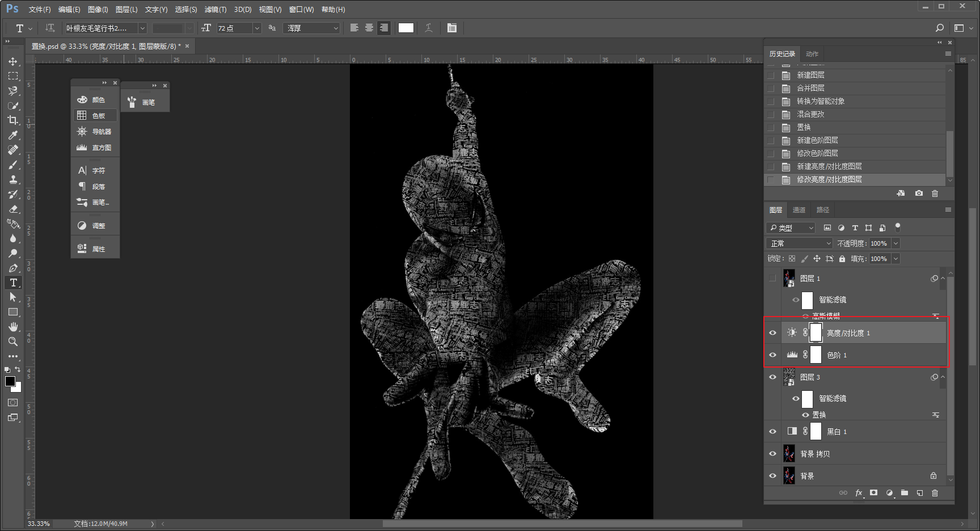Screen dimensions: 980x531
Task: Select the Zoom tool in the toolbar
Action: (x=12, y=342)
